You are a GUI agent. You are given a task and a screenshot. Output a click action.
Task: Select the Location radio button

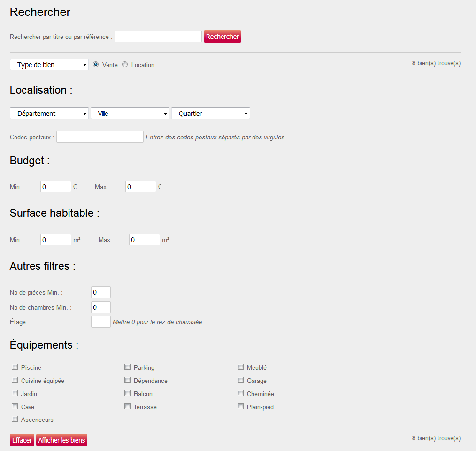click(125, 64)
